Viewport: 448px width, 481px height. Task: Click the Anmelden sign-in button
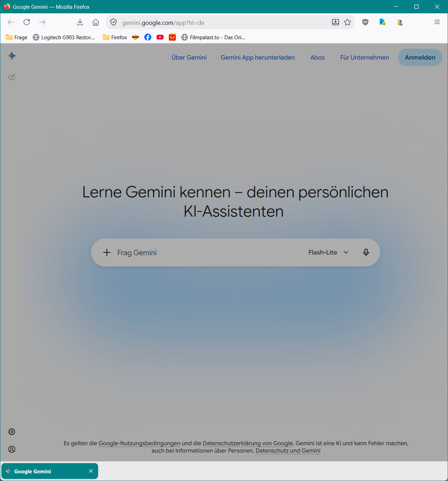[x=420, y=58]
